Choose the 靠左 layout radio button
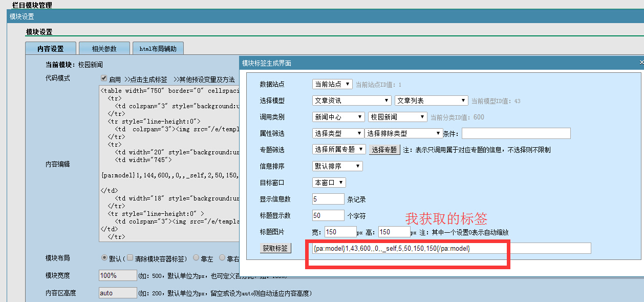 point(196,257)
